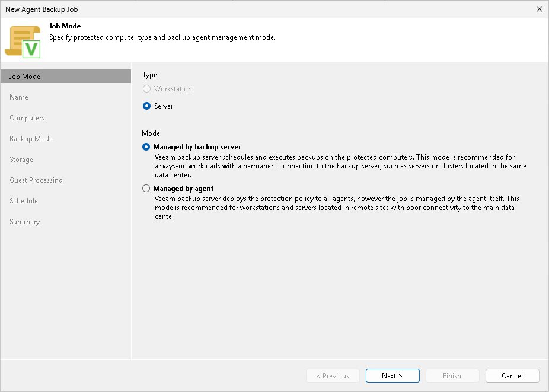Viewport: 549px width, 392px height.
Task: Go to the Summary wizard step
Action: pos(25,222)
